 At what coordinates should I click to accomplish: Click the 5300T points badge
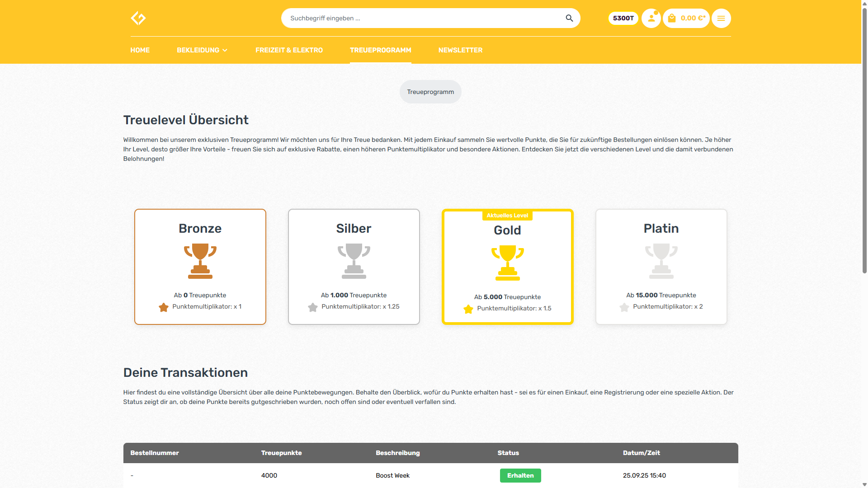pyautogui.click(x=623, y=18)
